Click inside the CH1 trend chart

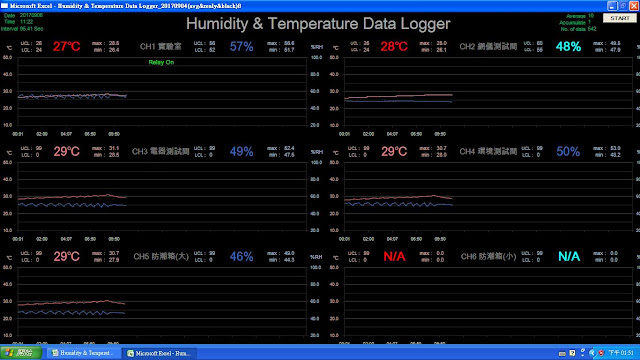coord(162,91)
